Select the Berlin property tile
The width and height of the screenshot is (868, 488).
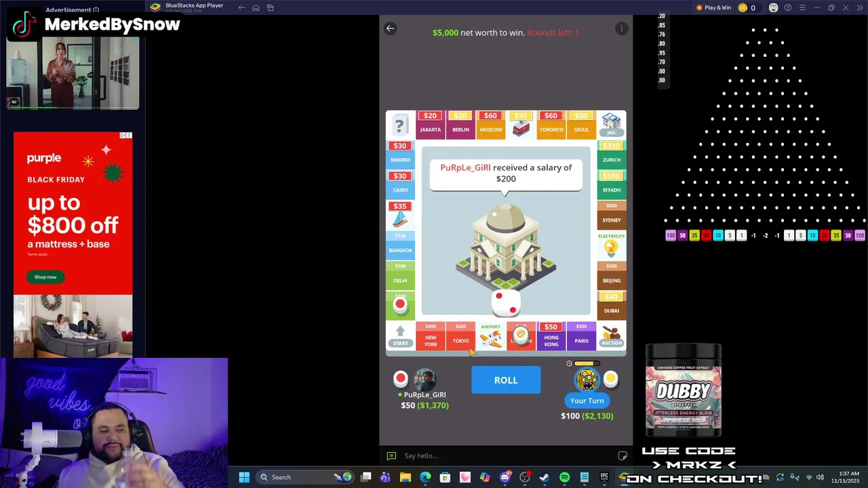(460, 125)
